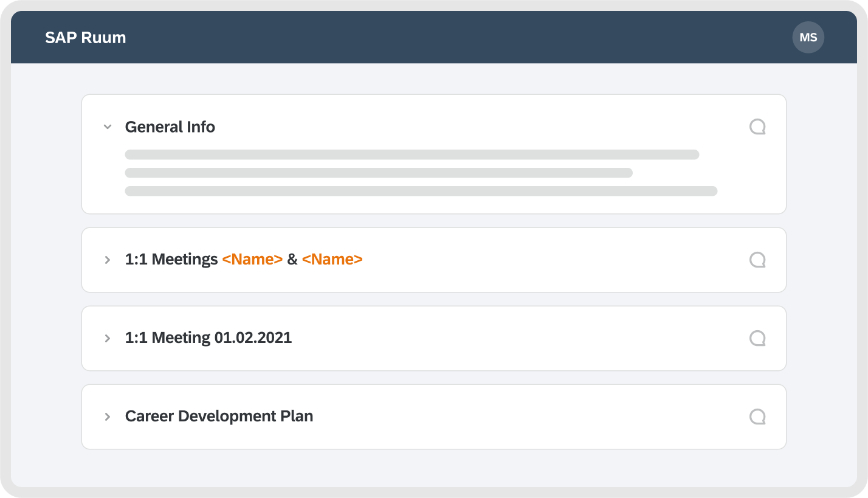
Task: Expand the 1:1 Meeting 01.02.2021 chevron
Action: [x=108, y=339]
